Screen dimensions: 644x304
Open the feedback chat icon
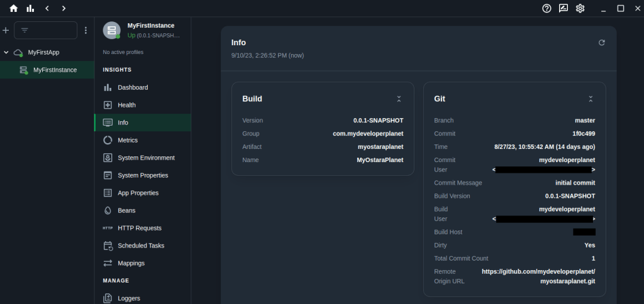(x=563, y=8)
